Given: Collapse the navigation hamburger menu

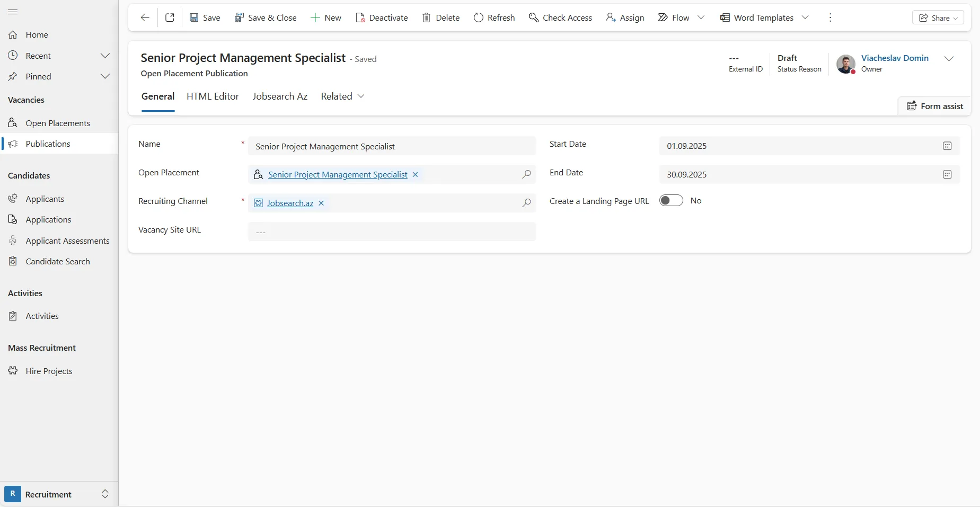Looking at the screenshot, I should click(x=13, y=12).
